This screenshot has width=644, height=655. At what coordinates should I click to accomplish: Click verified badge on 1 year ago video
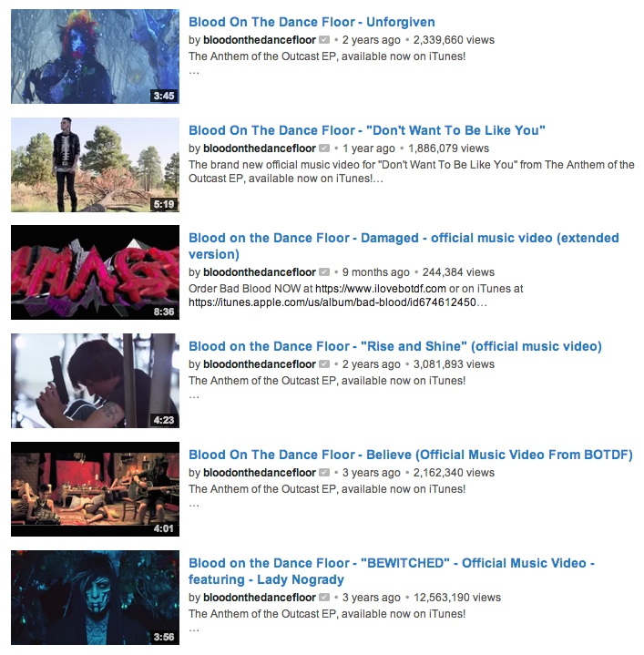pyautogui.click(x=324, y=148)
